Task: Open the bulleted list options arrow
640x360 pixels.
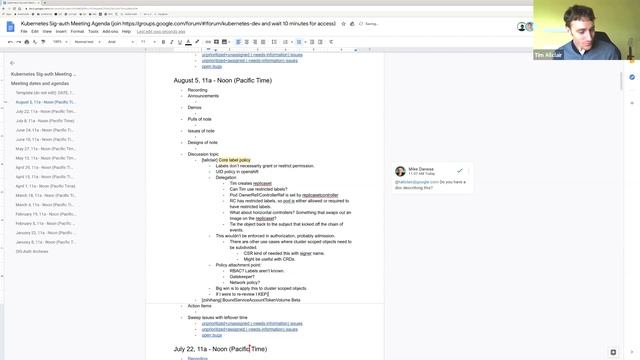Action: coord(305,42)
